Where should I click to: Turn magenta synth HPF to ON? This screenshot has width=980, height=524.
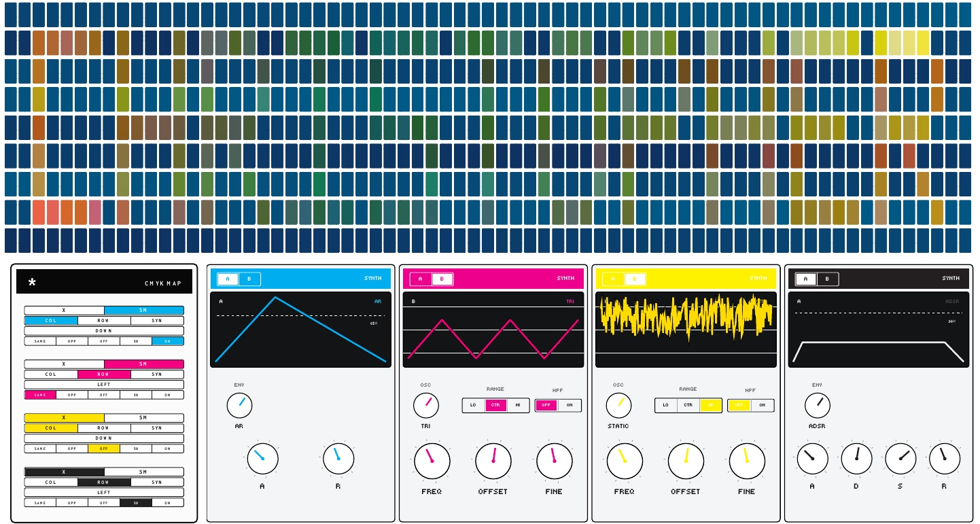point(570,405)
